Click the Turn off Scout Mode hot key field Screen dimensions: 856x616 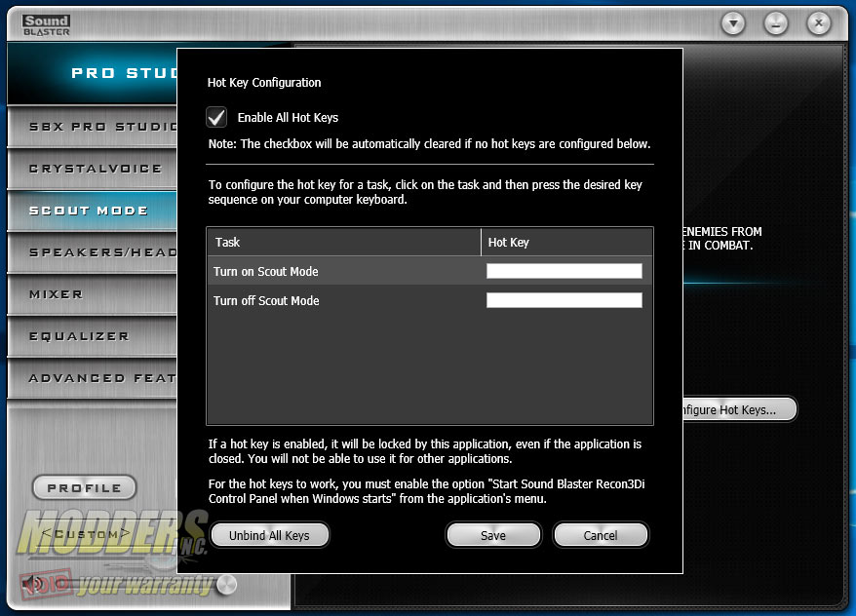click(x=564, y=300)
